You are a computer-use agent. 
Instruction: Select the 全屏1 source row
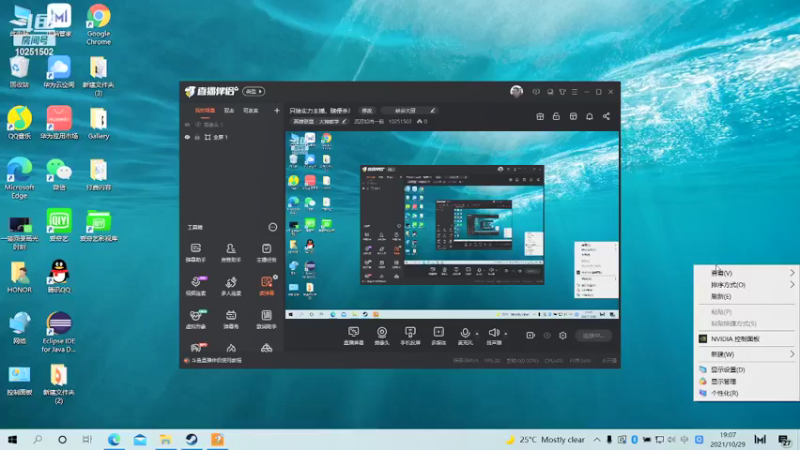click(x=231, y=137)
